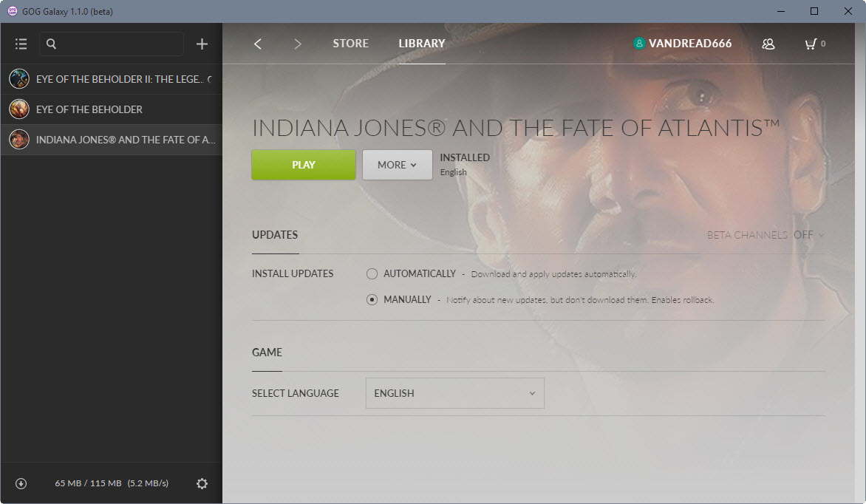Go forward with the right arrow
Viewport: 866px width, 504px height.
pos(298,44)
